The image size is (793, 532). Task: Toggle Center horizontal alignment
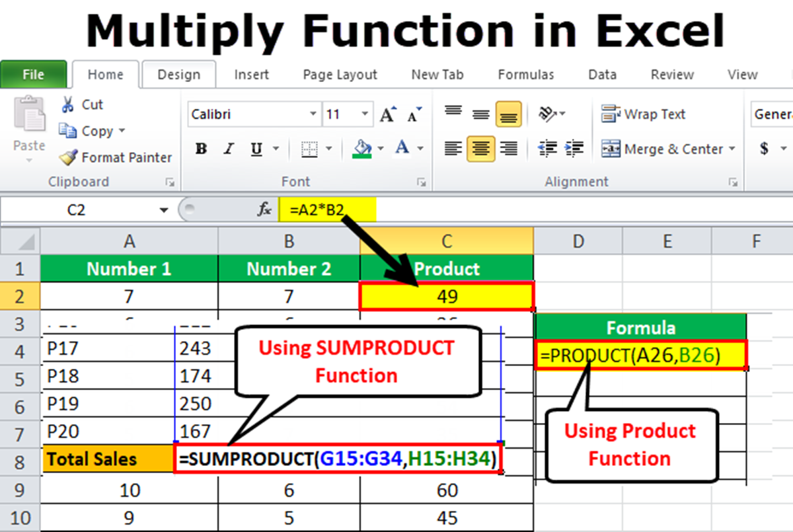(480, 149)
